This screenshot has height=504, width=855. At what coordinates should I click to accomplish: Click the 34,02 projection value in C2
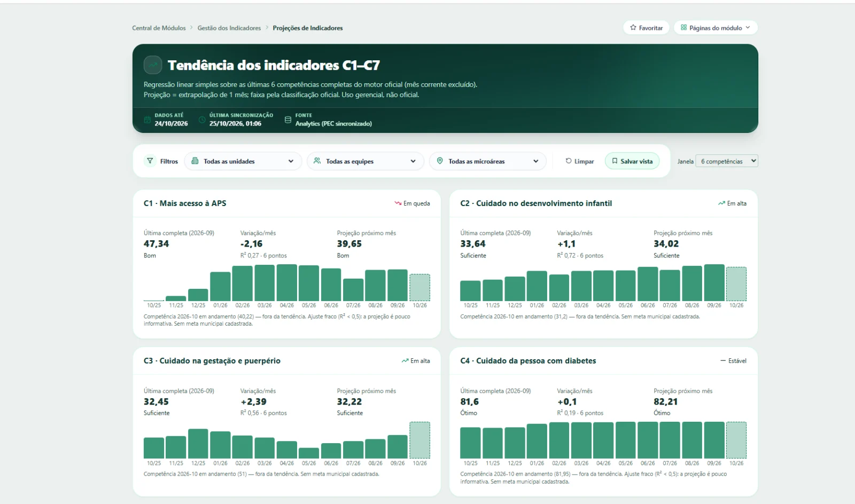(666, 244)
